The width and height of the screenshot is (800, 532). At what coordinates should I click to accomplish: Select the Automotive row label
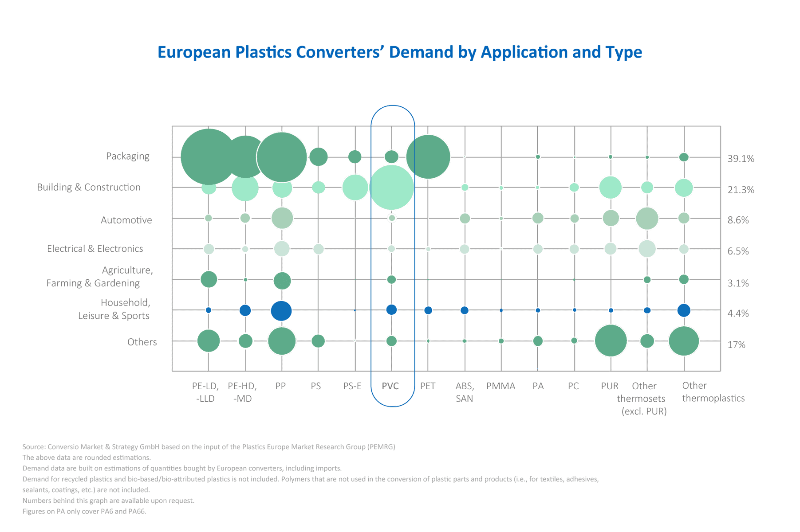(126, 220)
